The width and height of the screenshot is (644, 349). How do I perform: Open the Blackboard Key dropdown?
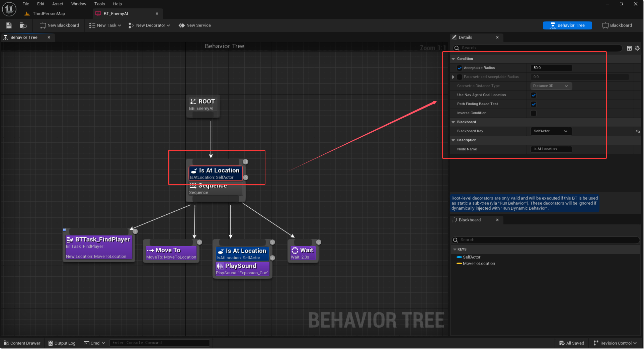[x=551, y=131]
